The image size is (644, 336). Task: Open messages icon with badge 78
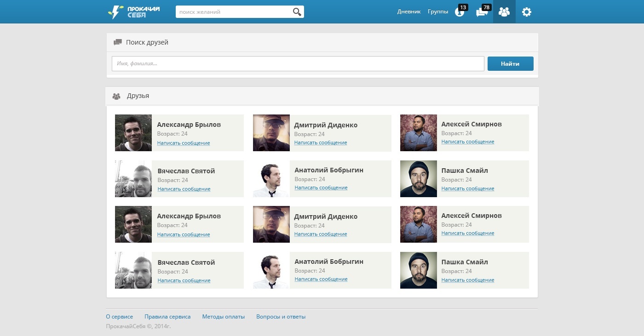click(x=483, y=11)
